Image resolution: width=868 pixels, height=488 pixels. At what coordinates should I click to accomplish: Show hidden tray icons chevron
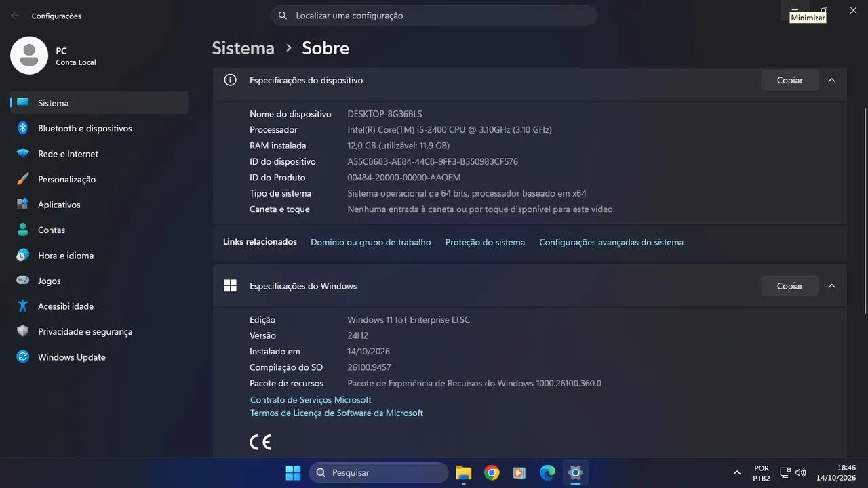737,472
